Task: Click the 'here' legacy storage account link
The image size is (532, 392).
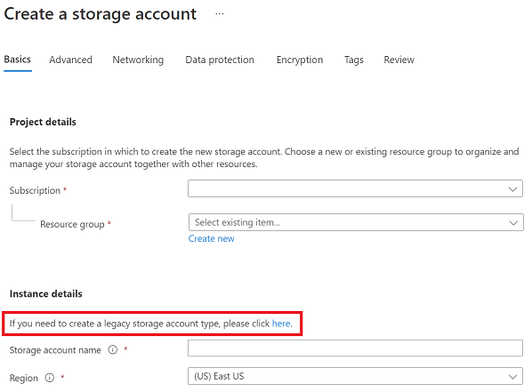Action: [281, 324]
